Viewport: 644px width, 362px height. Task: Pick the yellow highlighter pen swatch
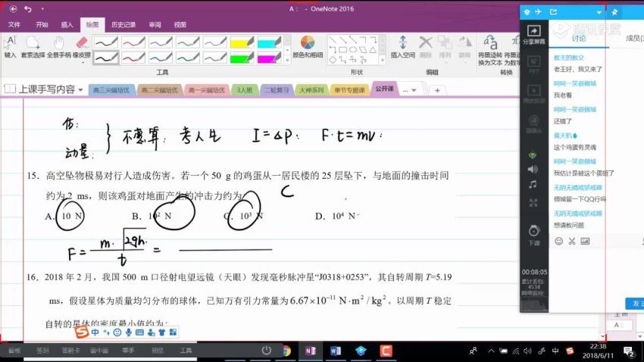pos(242,41)
